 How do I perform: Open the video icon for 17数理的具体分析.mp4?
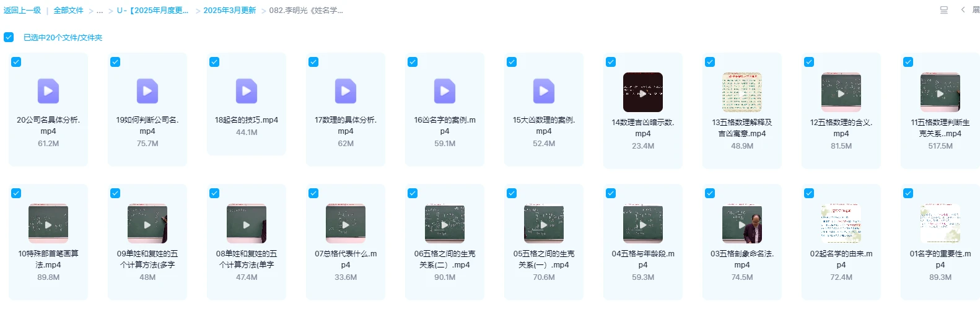click(x=346, y=91)
